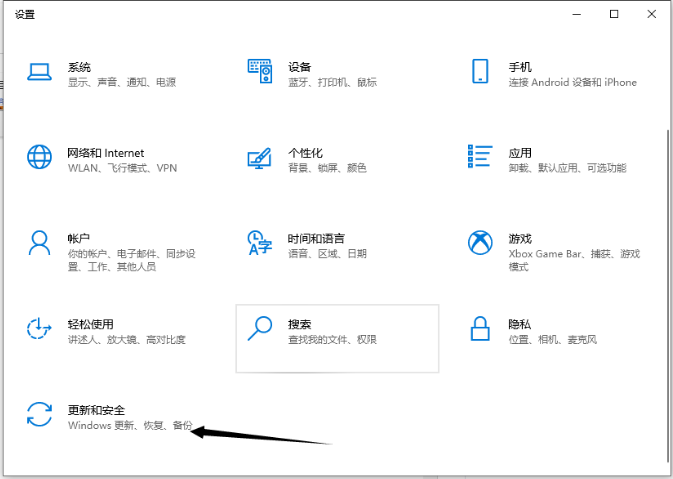Click the laptop icon for 系统
The image size is (673, 479).
(x=39, y=72)
